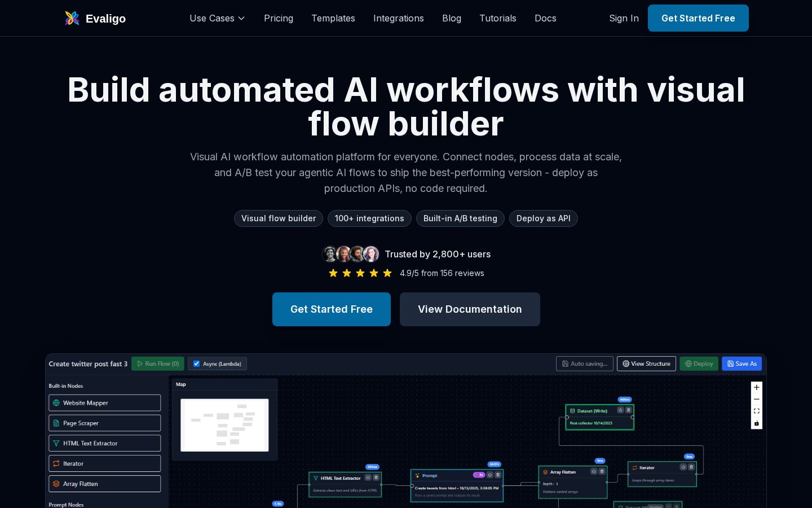The image size is (812, 508).
Task: Click the View Structure button
Action: pyautogui.click(x=646, y=364)
